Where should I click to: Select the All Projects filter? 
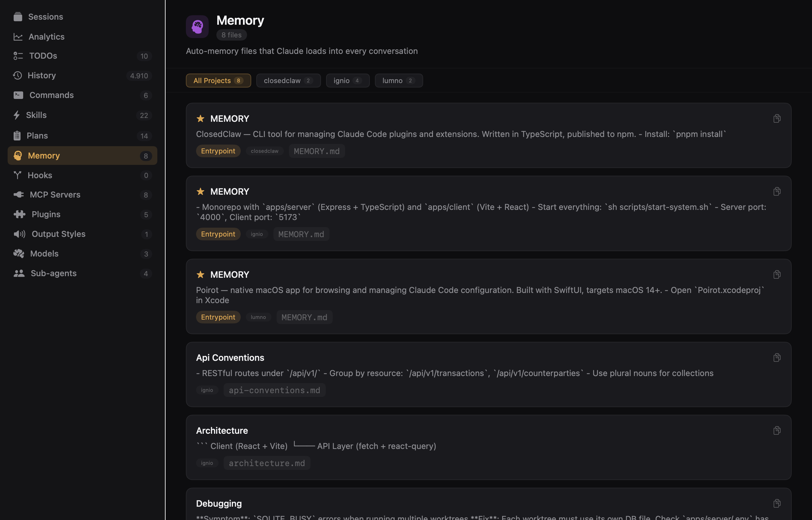tap(218, 80)
